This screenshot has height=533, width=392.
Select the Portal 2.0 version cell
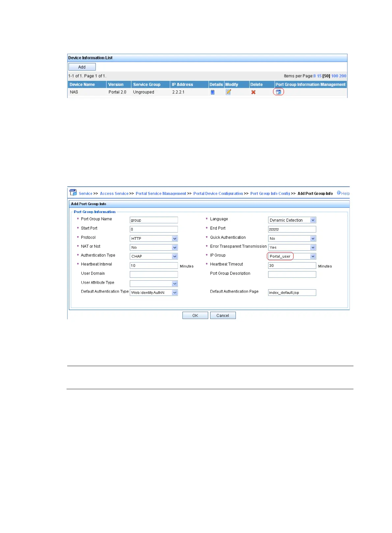click(x=119, y=92)
